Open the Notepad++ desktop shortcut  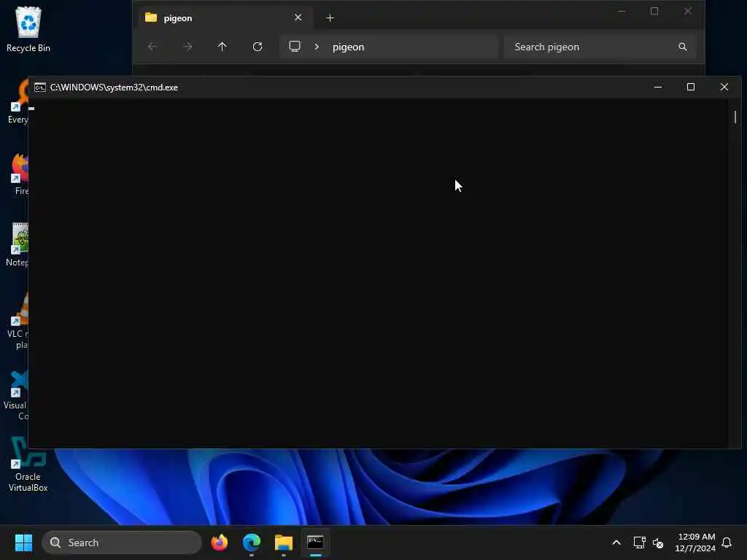pyautogui.click(x=18, y=244)
